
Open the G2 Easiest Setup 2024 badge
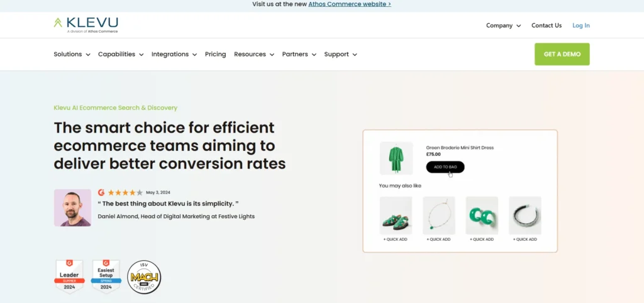[x=106, y=277]
